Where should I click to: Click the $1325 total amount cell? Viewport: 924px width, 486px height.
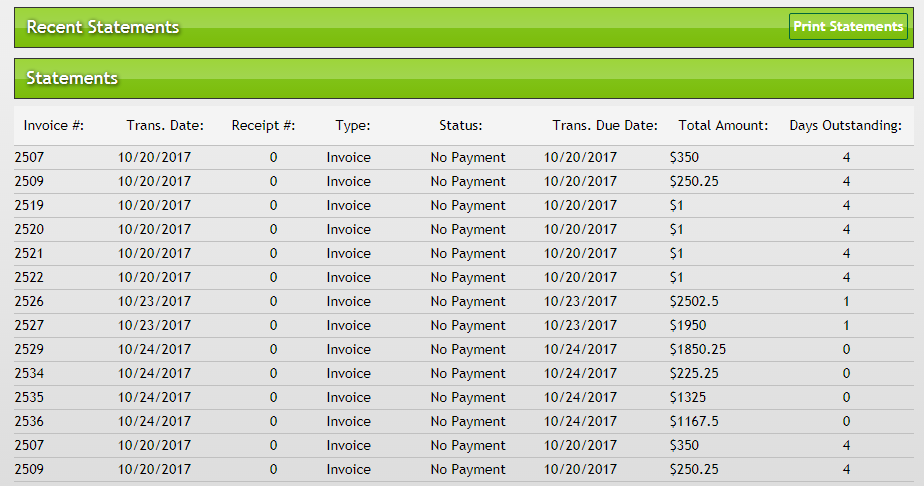coord(688,398)
